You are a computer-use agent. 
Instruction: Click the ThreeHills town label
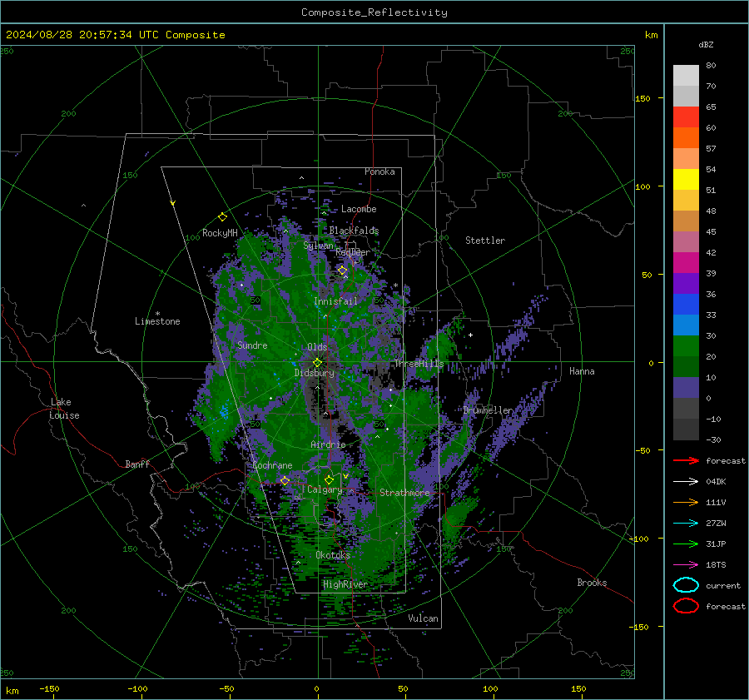[x=419, y=364]
